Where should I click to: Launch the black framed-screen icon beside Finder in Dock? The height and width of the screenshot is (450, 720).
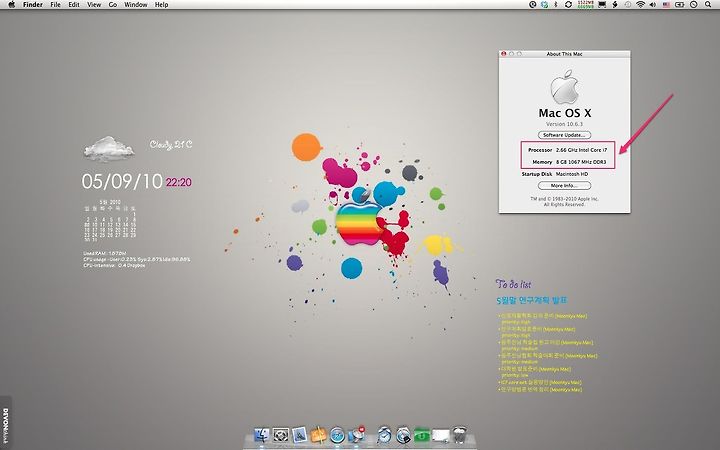(281, 434)
